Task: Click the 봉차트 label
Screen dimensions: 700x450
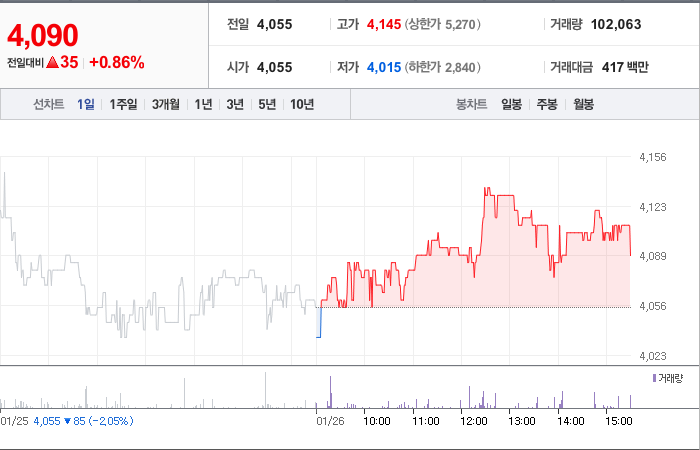Action: [471, 104]
